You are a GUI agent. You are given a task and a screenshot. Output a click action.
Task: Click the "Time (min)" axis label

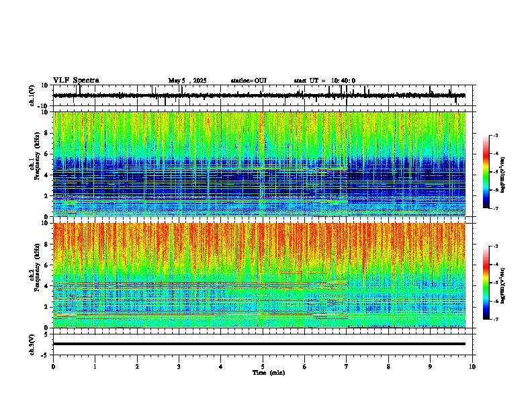pyautogui.click(x=269, y=373)
